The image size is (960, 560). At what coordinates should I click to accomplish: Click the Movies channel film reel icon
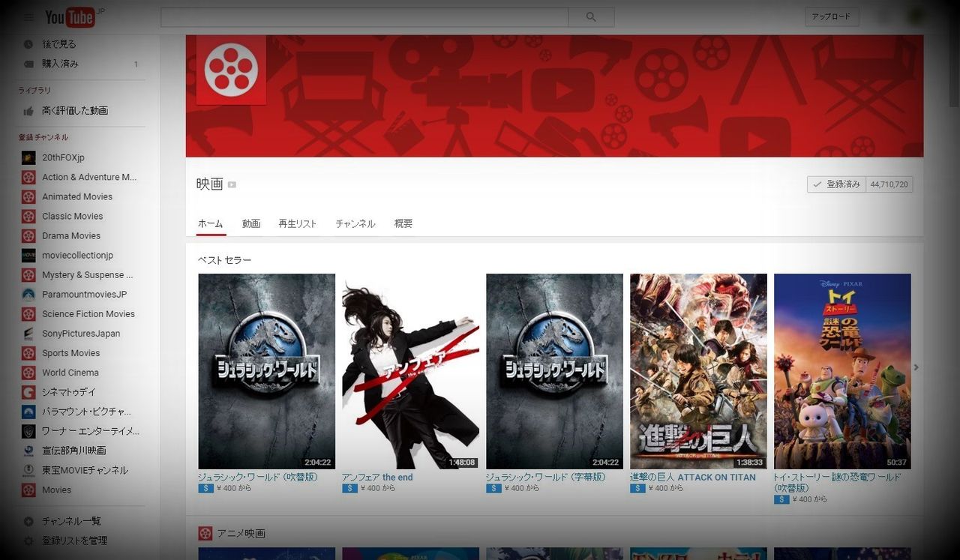[28, 490]
